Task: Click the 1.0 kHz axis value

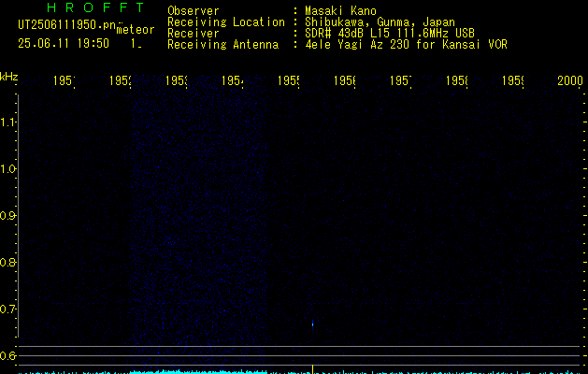Action: pos(7,169)
